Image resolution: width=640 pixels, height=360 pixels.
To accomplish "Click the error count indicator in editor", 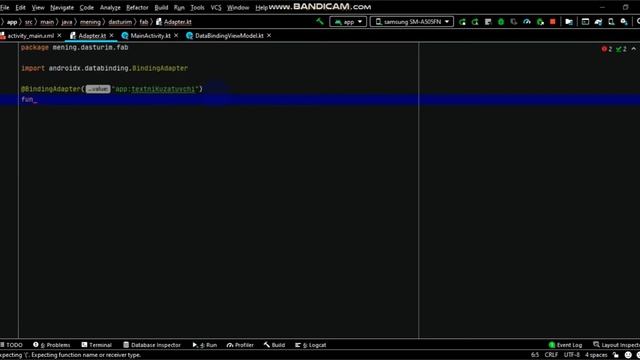I will click(607, 49).
